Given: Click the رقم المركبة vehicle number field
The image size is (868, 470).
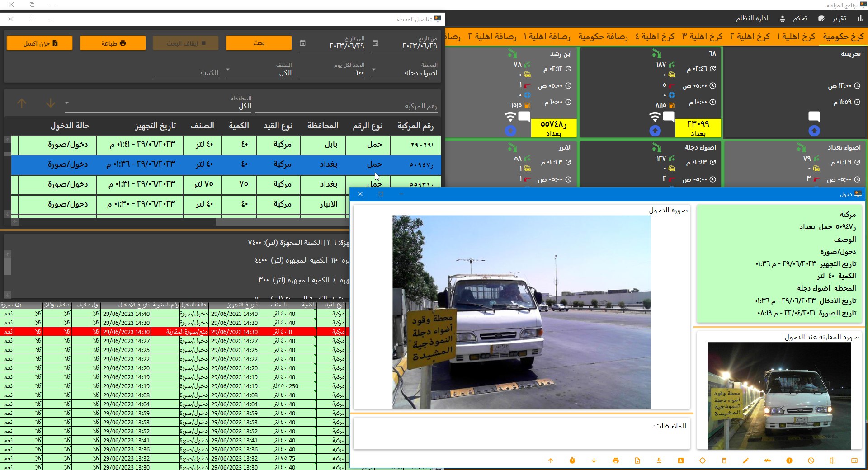Looking at the screenshot, I should click(347, 106).
